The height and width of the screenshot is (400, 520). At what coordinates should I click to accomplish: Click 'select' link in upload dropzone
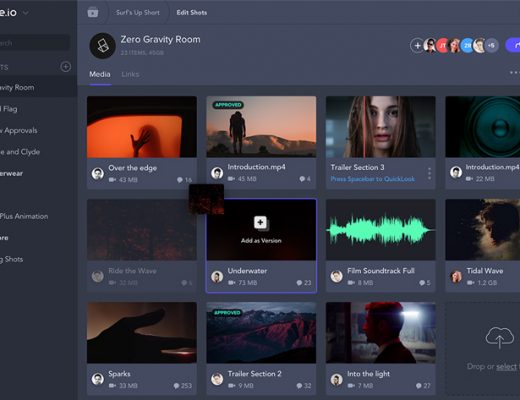coord(506,367)
